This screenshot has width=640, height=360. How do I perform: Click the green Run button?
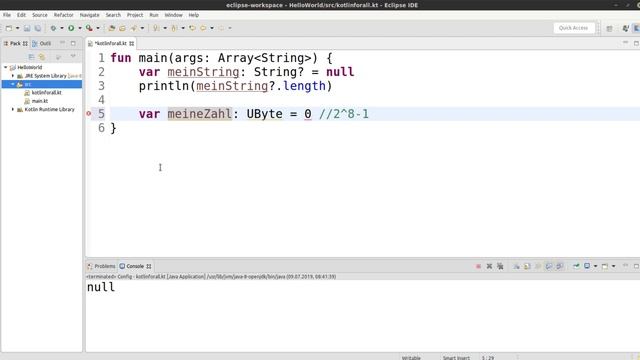(x=71, y=28)
